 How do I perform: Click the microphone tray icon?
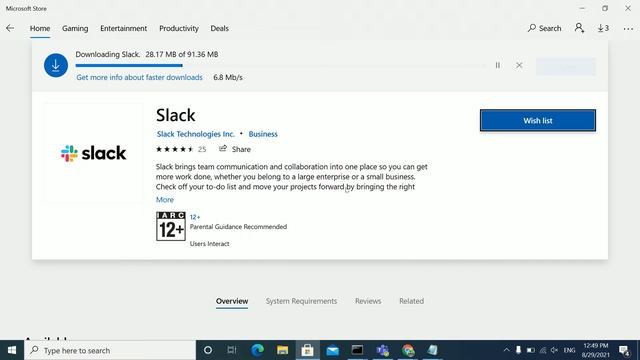point(518,350)
